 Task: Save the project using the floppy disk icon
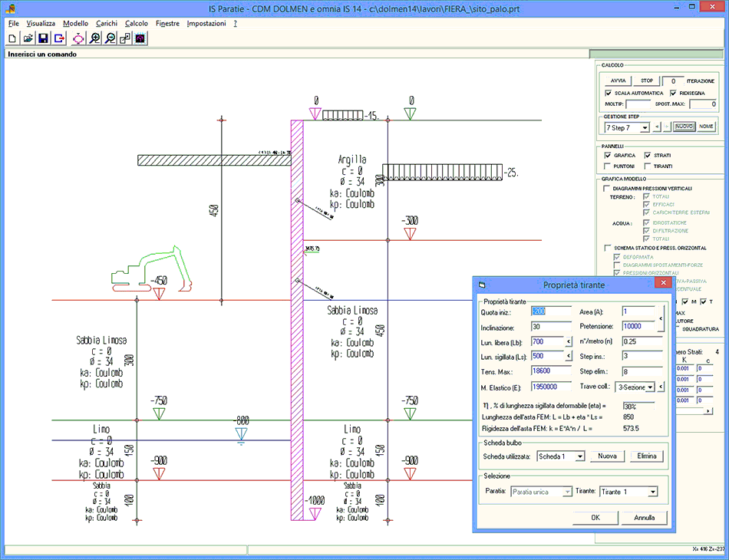point(43,38)
